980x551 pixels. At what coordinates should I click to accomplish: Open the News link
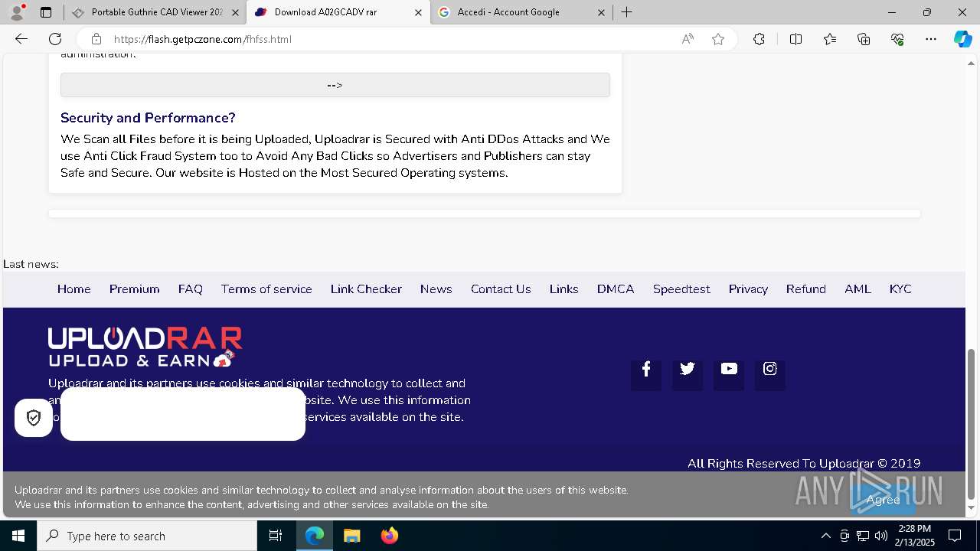[436, 289]
